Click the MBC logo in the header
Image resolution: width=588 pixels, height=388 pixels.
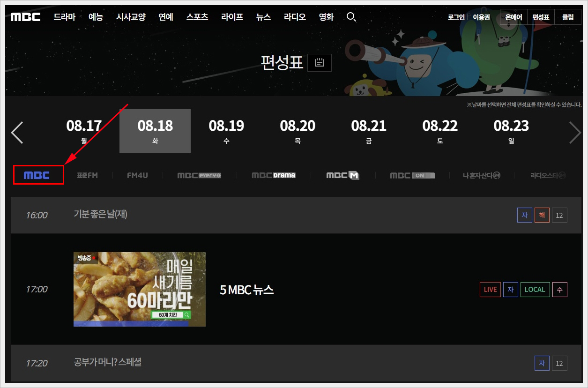tap(26, 17)
